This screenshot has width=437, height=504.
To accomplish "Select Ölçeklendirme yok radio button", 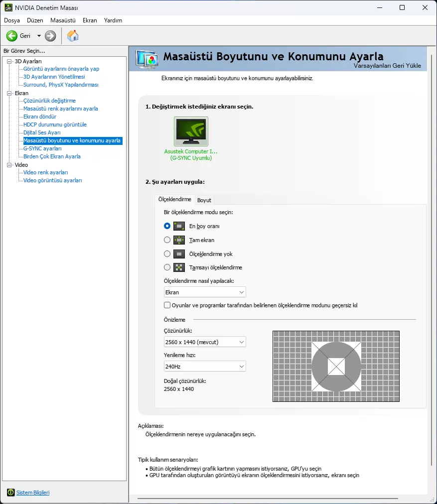I will [167, 254].
